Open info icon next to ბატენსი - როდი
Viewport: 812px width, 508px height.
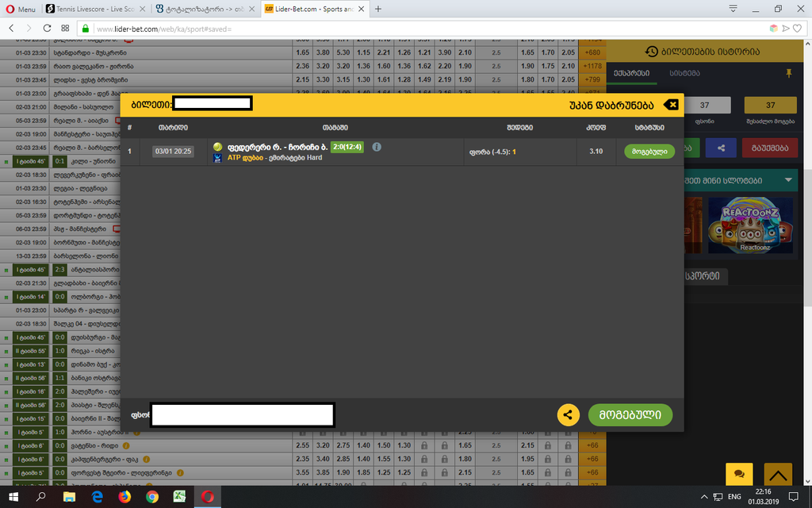[126, 446]
